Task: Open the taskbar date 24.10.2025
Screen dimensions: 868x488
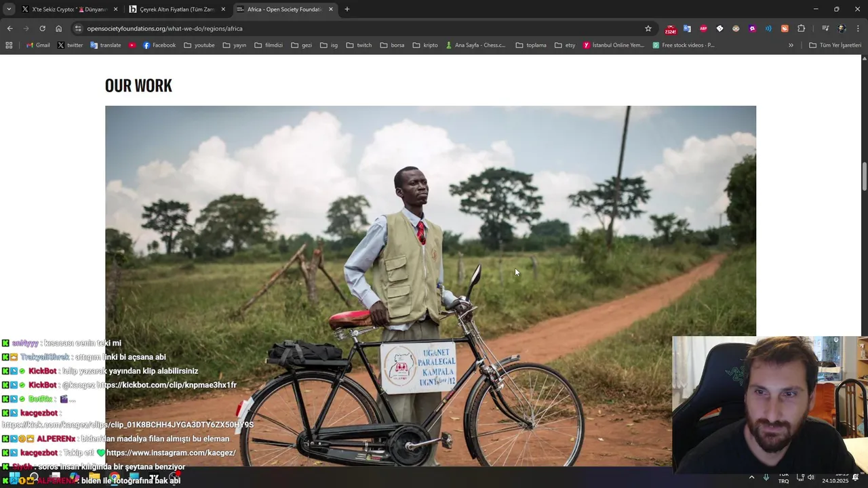Action: [835, 481]
